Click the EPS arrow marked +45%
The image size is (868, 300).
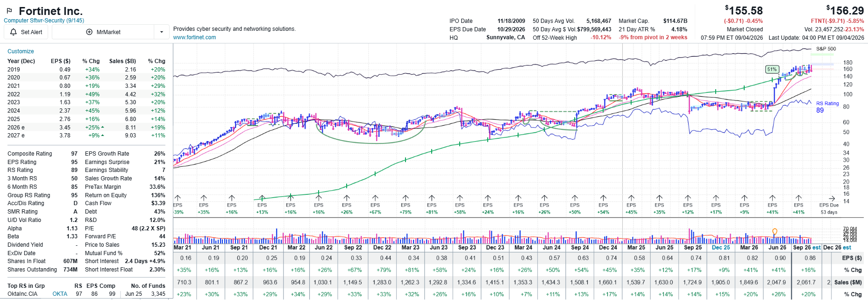pos(631,198)
